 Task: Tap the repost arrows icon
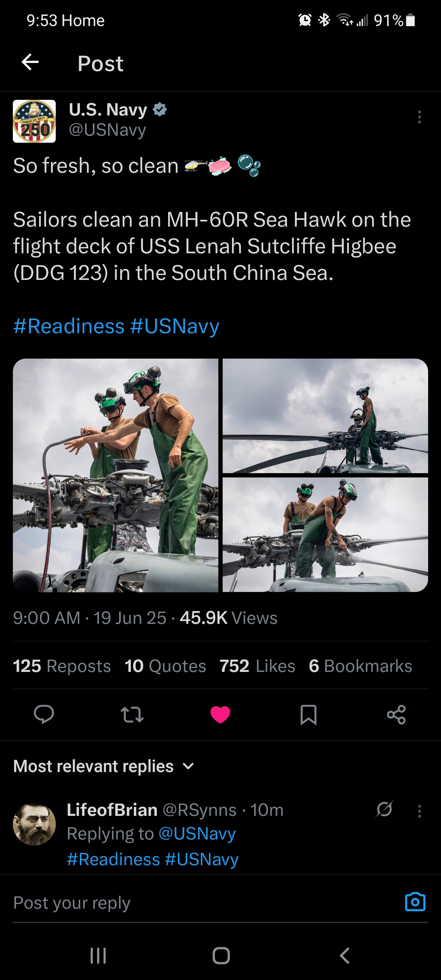[x=132, y=714]
